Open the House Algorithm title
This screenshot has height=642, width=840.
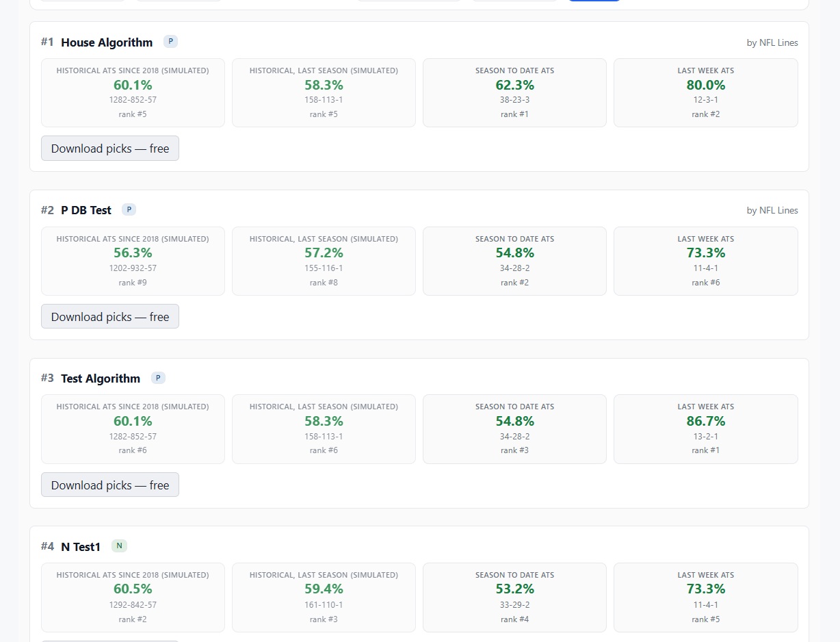click(x=107, y=42)
